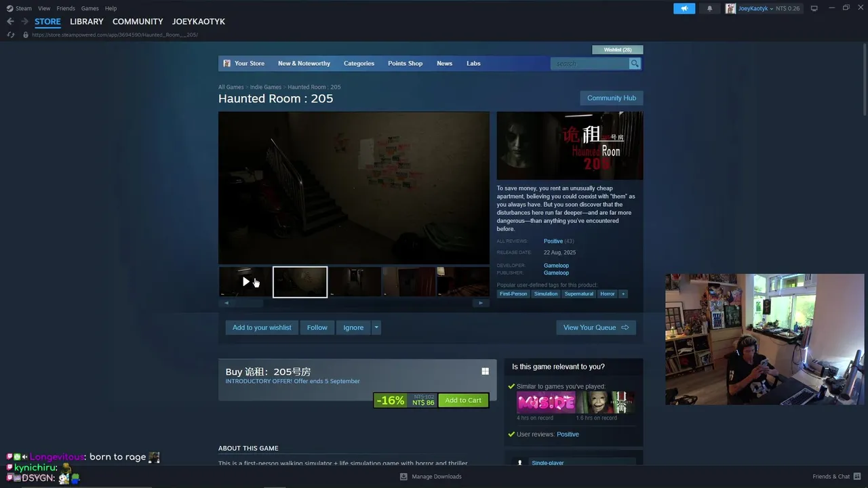Click the plus icon to add tags
Image resolution: width=868 pixels, height=488 pixels.
click(623, 294)
